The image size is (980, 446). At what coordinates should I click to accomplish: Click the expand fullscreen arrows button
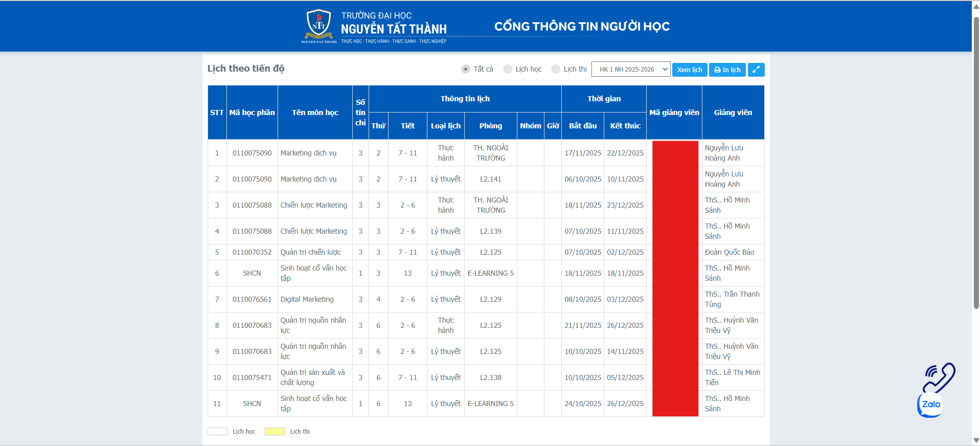click(x=756, y=70)
